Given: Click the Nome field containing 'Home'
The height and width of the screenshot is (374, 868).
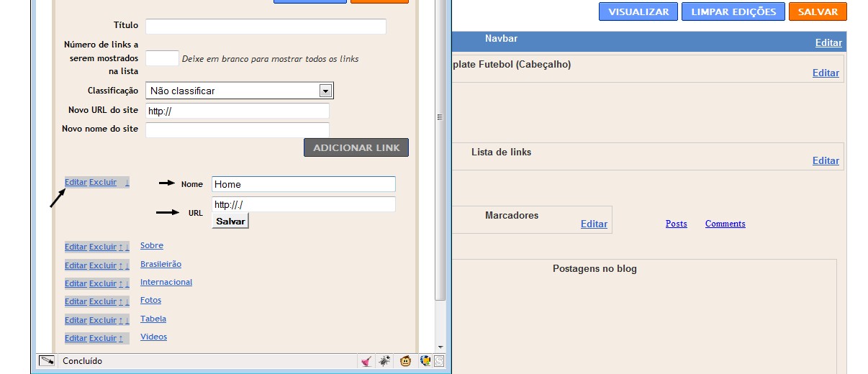Looking at the screenshot, I should click(x=304, y=184).
